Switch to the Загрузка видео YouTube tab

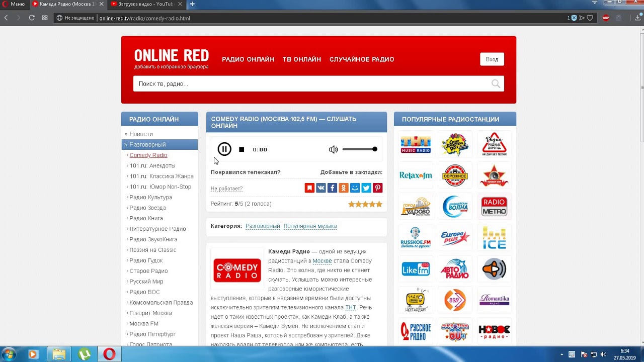(x=146, y=4)
